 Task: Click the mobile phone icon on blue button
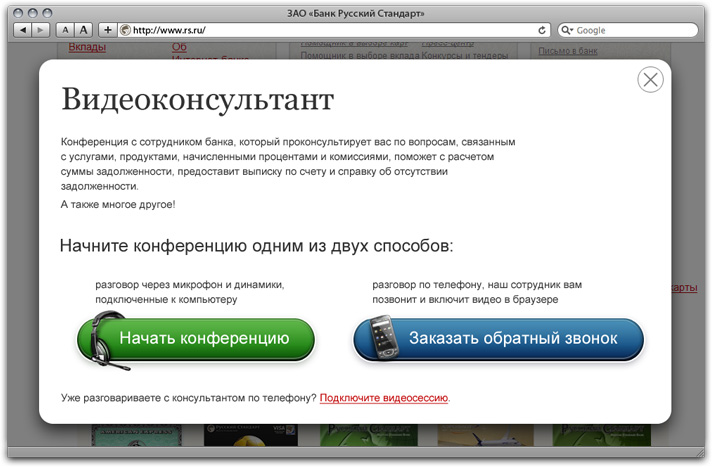(x=384, y=337)
